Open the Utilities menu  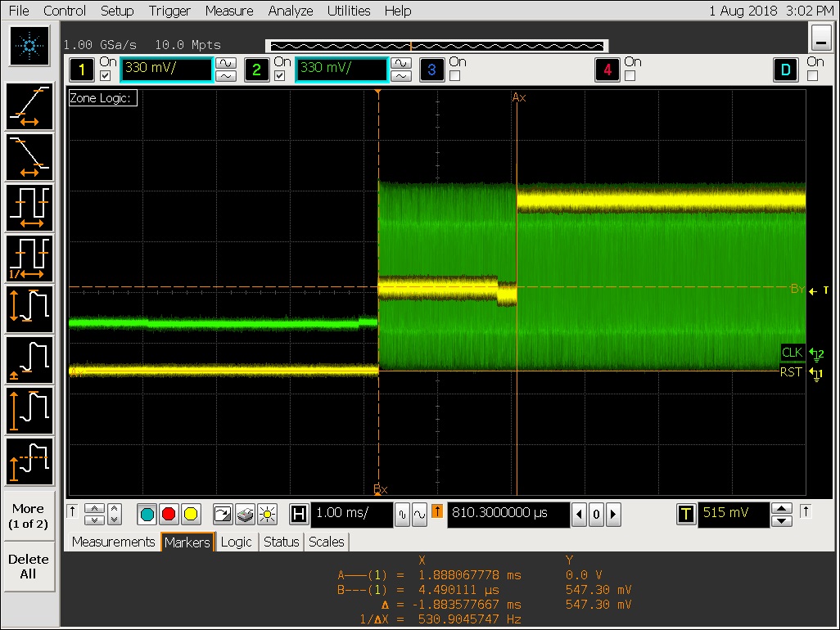point(349,11)
